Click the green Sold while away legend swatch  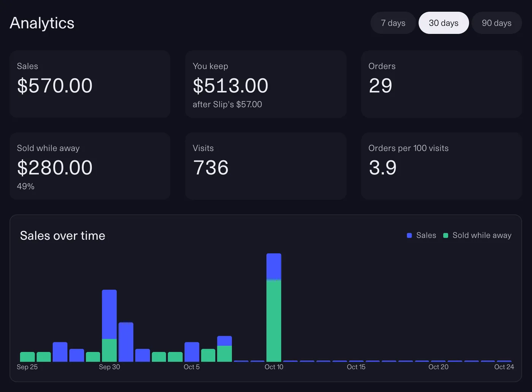pos(446,235)
